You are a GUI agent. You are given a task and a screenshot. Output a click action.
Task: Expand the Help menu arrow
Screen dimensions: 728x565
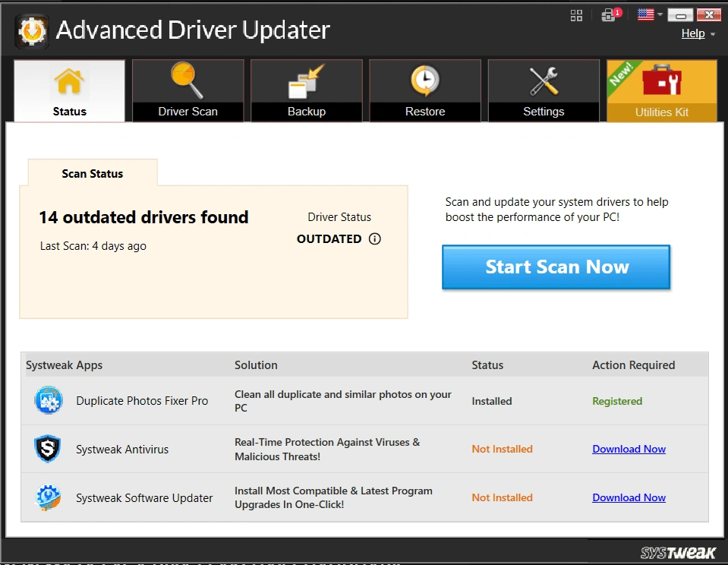(712, 34)
